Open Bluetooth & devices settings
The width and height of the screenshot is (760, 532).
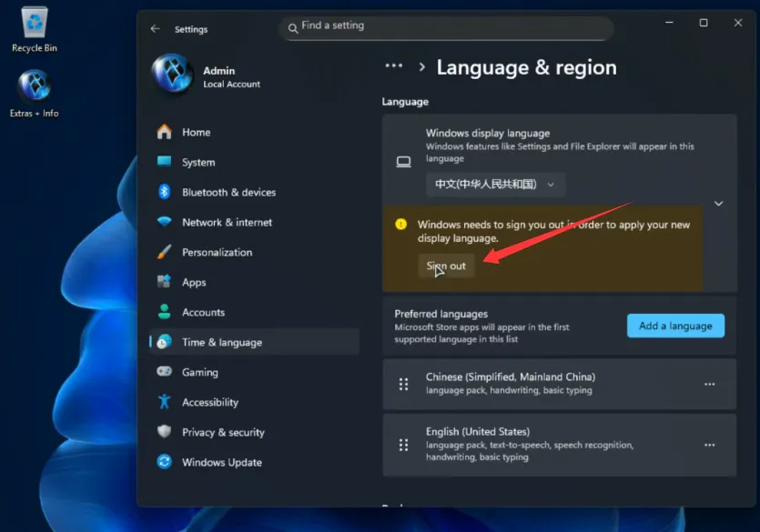point(228,192)
